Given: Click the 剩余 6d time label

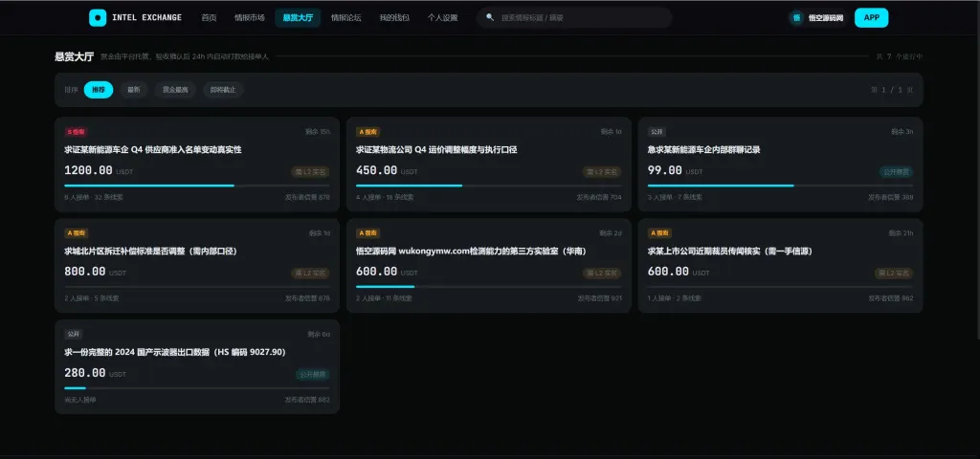Looking at the screenshot, I should click(x=319, y=334).
